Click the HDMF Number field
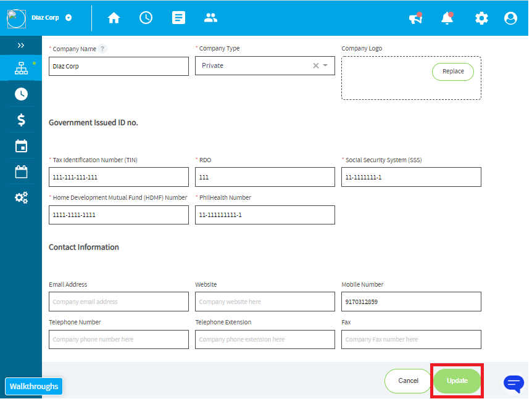532x399 pixels. (x=118, y=215)
